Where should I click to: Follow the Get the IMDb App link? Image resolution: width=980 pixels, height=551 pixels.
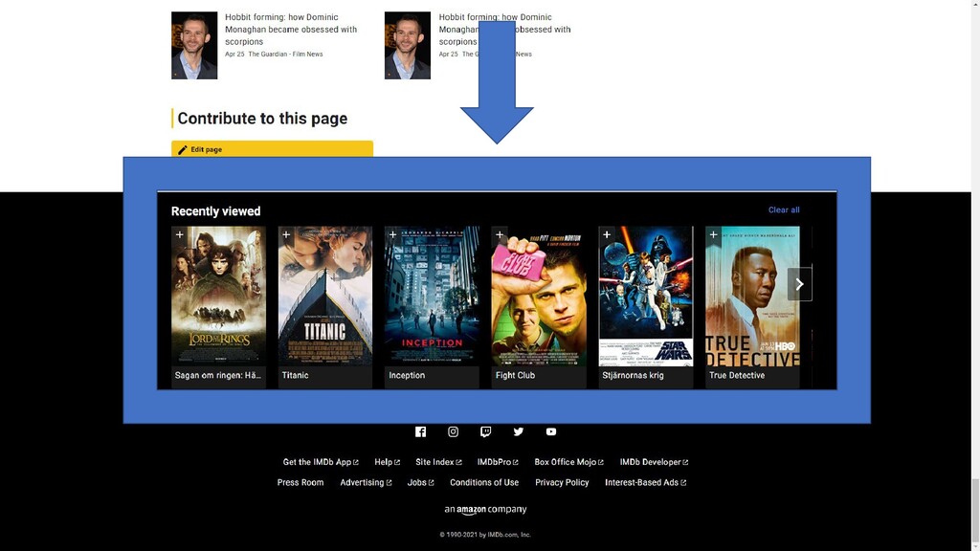coord(321,462)
